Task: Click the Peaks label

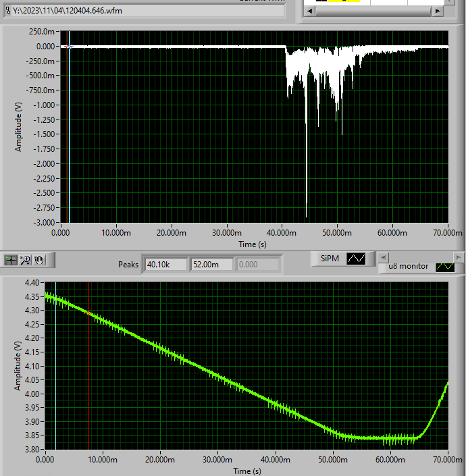Action: 128,265
